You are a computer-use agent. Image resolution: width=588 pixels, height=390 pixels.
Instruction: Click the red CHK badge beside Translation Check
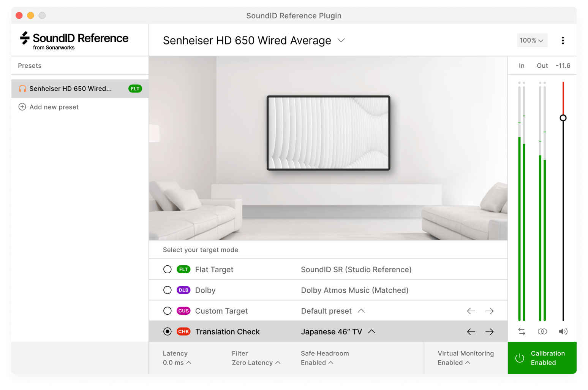[183, 331]
